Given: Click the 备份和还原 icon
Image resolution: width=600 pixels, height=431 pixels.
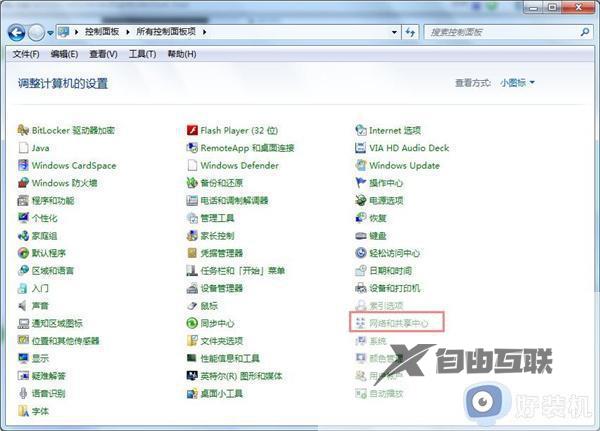Looking at the screenshot, I should 192,183.
